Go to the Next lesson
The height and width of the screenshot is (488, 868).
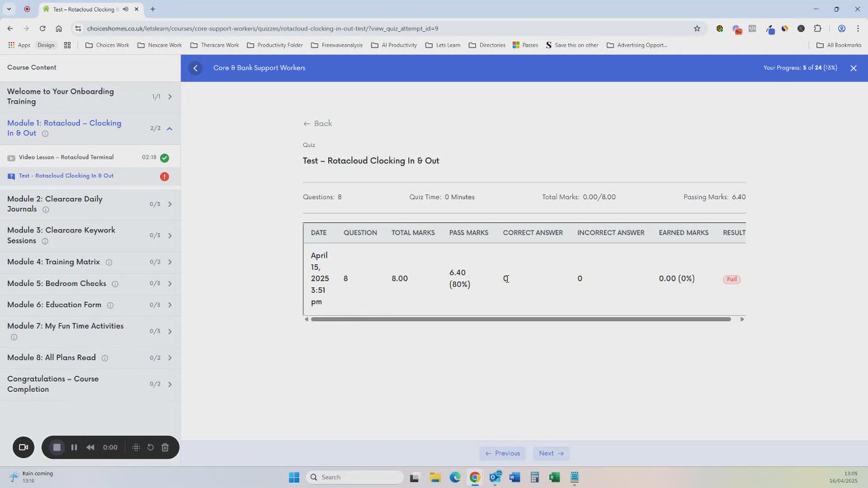pyautogui.click(x=551, y=453)
